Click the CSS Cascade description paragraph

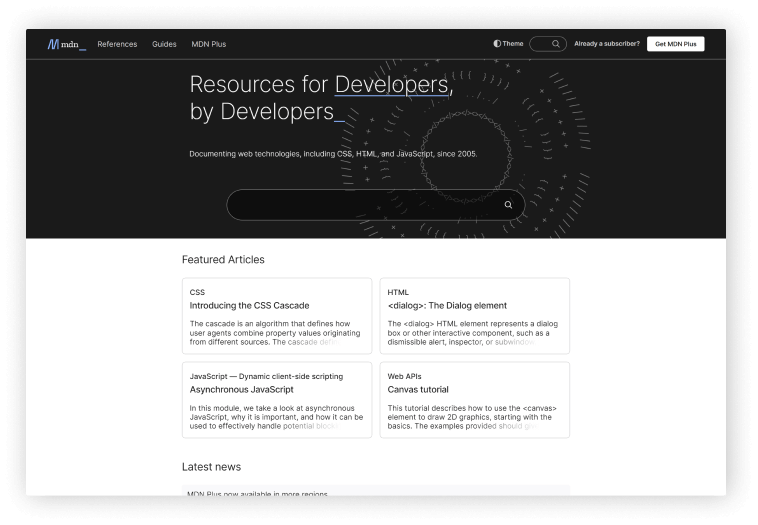(276, 333)
